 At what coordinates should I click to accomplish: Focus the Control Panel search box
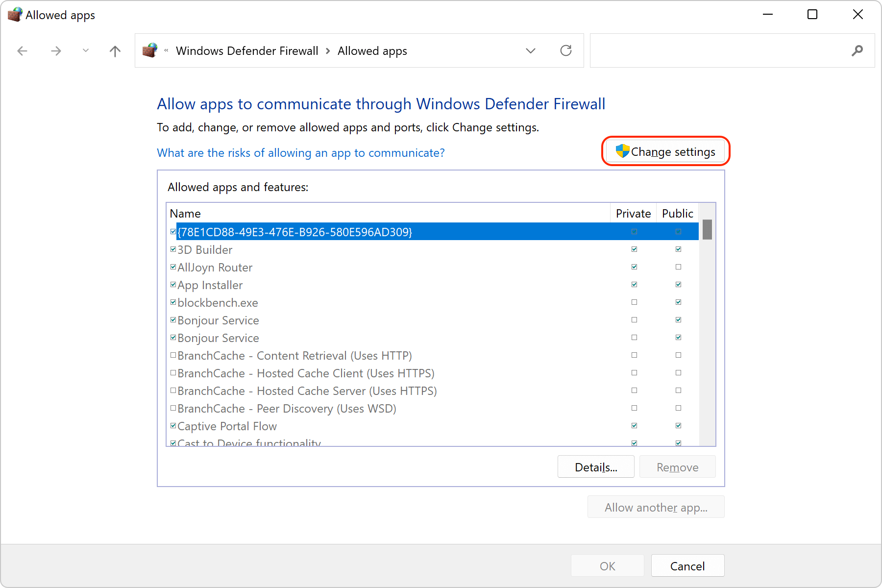click(x=733, y=50)
